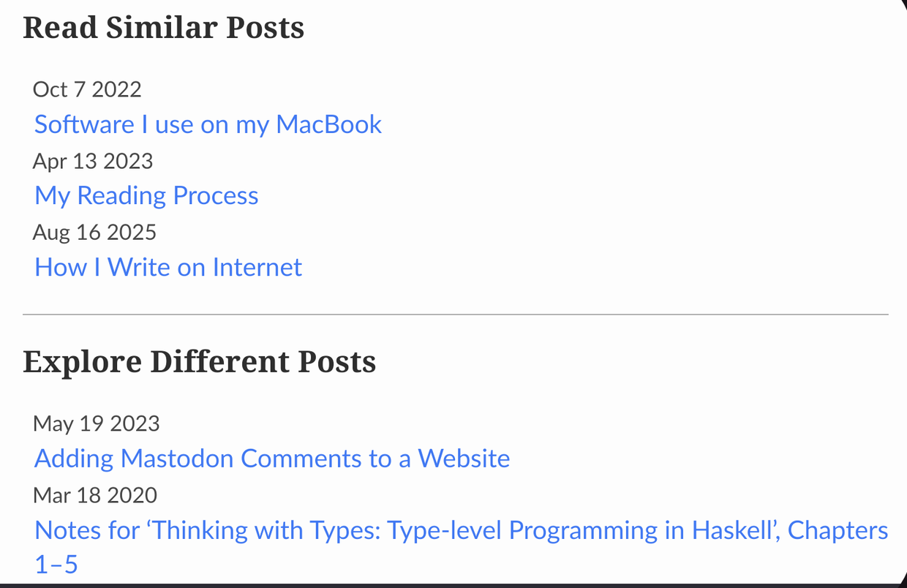Open the "Software I use on my MacBook" post
Image resolution: width=907 pixels, height=588 pixels.
point(208,124)
